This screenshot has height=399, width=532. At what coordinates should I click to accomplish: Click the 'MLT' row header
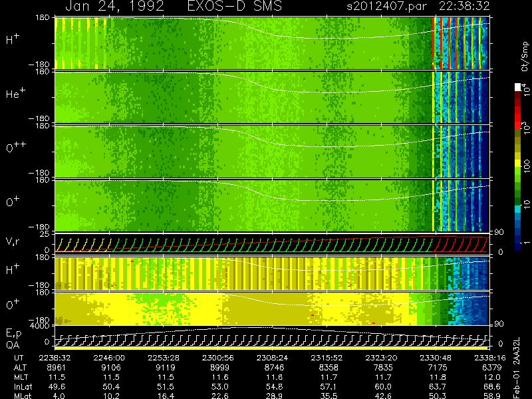21,377
